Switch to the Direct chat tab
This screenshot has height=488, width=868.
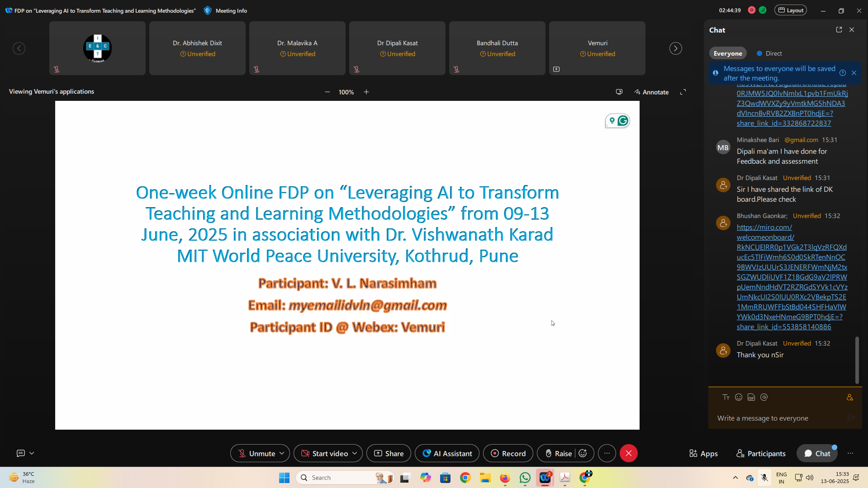769,53
